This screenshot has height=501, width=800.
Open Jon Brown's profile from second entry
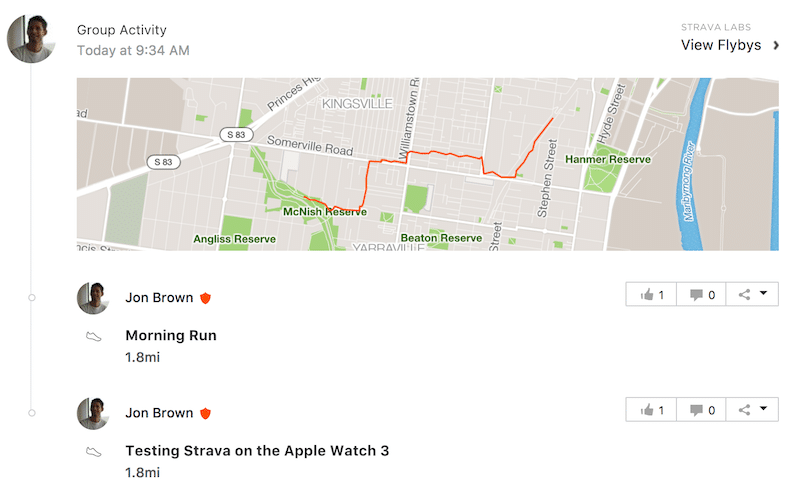coord(159,413)
